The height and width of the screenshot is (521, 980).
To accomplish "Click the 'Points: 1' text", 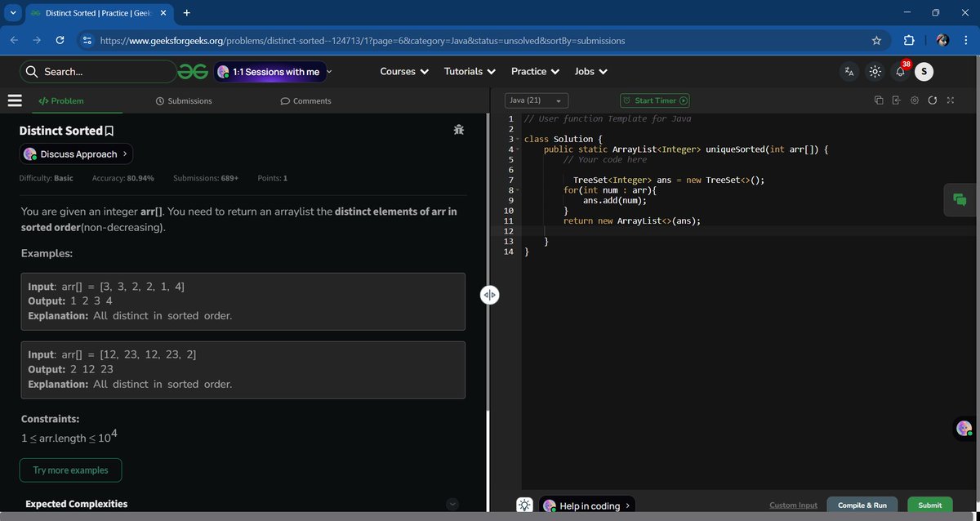I will pyautogui.click(x=272, y=178).
